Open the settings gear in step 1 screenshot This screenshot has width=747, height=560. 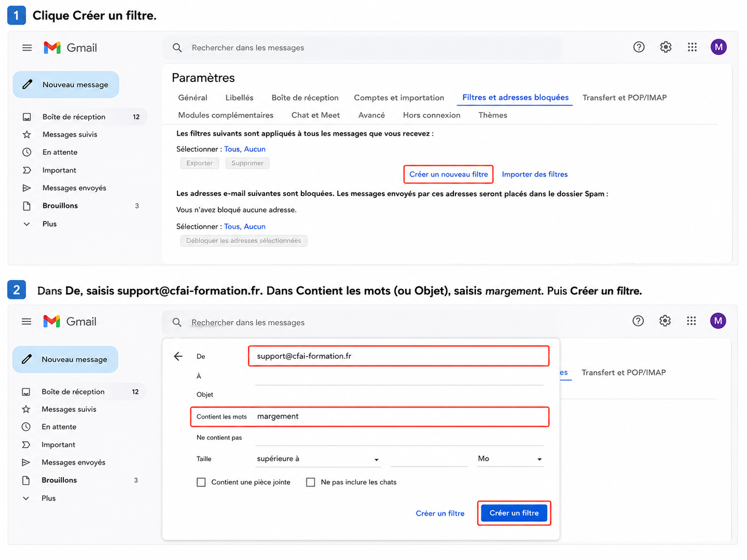coord(665,47)
